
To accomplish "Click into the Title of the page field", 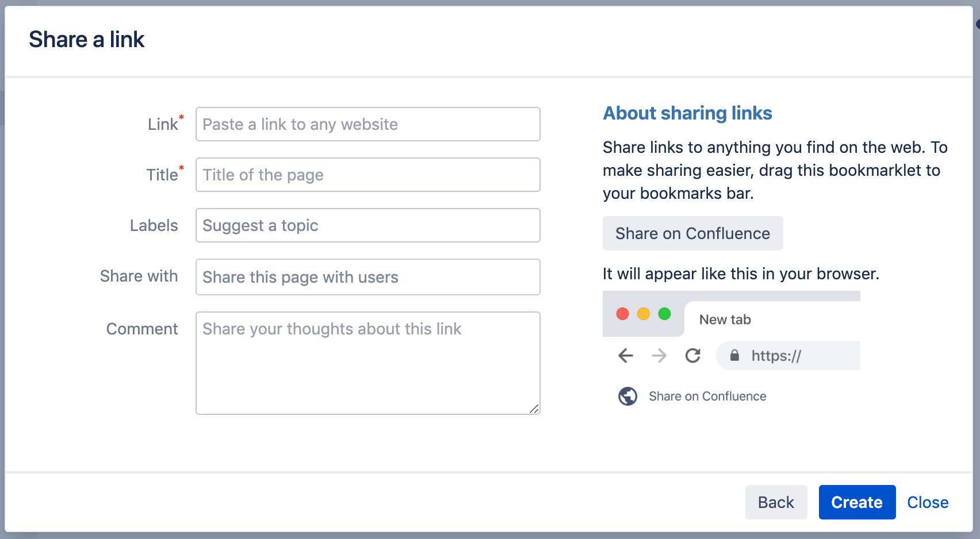I will pos(367,175).
